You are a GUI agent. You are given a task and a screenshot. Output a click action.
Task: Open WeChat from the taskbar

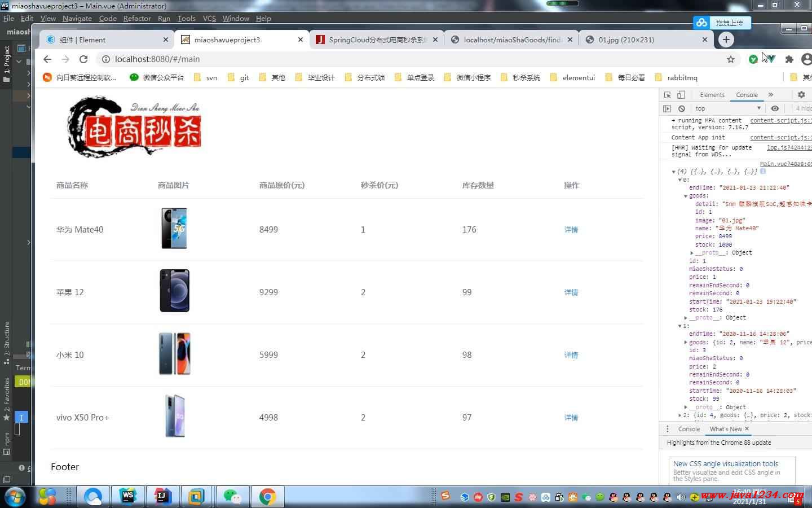pos(232,497)
